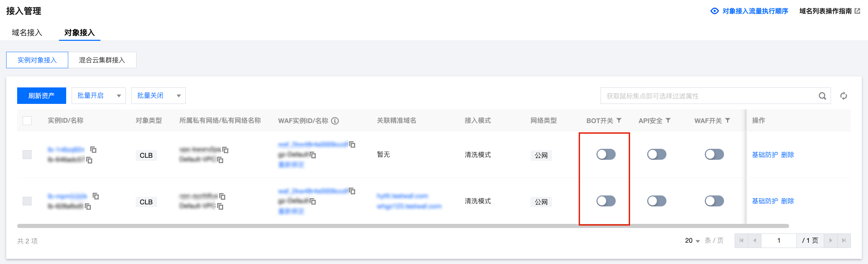Click the refresh icon beside search box
The height and width of the screenshot is (264, 868).
pyautogui.click(x=844, y=96)
